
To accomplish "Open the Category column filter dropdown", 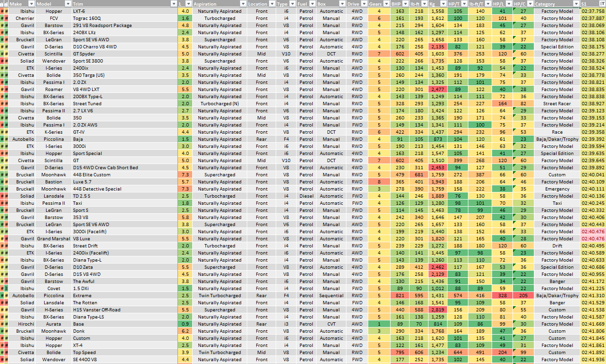I will [x=576, y=4].
